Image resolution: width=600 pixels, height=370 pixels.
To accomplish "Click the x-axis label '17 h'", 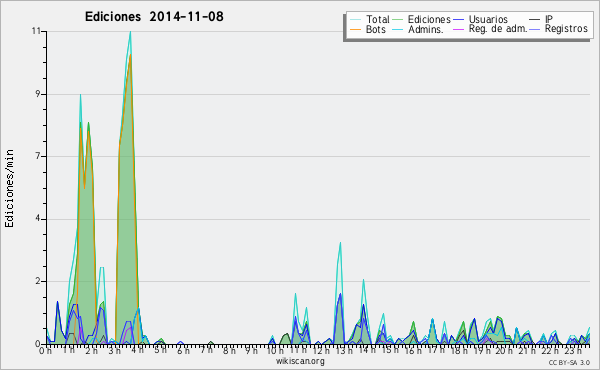I will tap(436, 350).
